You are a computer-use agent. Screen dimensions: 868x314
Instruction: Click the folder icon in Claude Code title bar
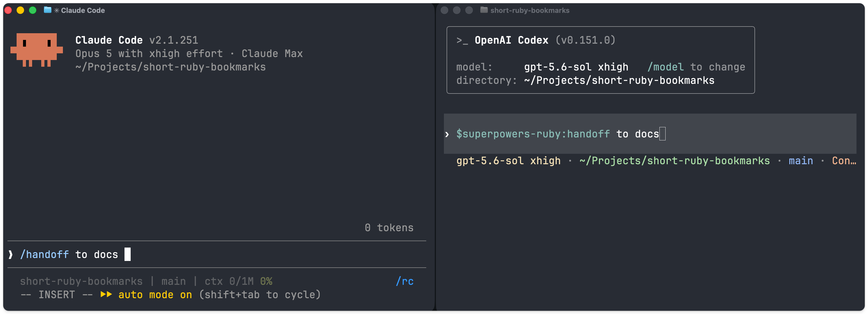pyautogui.click(x=48, y=10)
